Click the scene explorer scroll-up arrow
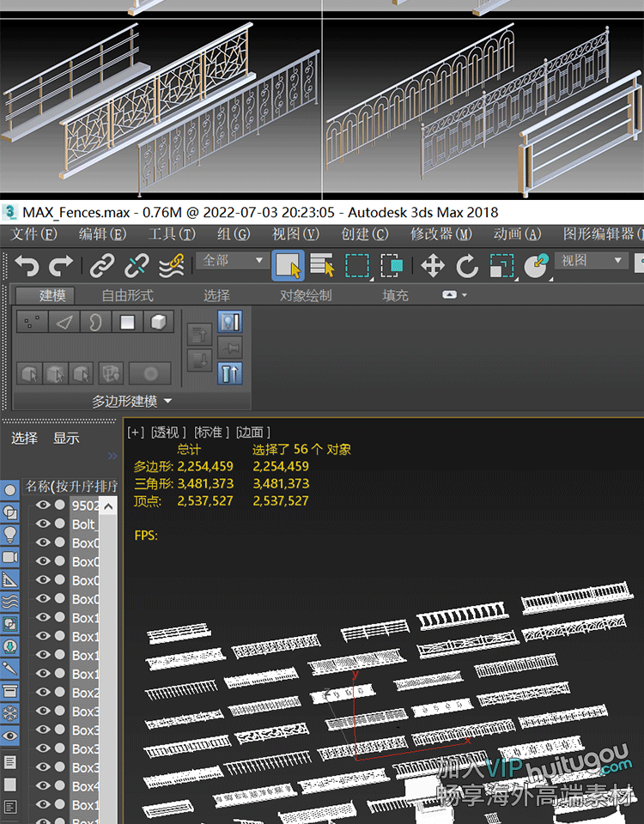This screenshot has height=824, width=644. coord(108,506)
